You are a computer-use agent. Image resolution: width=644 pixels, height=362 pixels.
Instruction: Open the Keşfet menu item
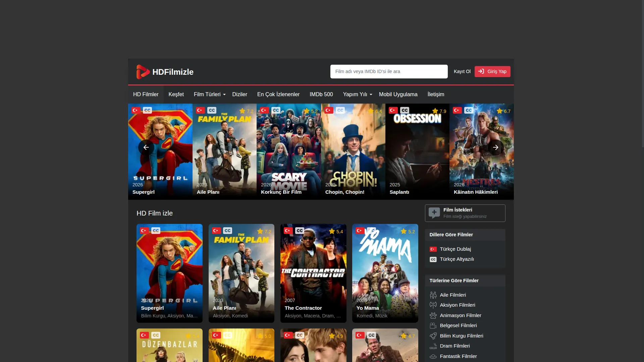(176, 95)
